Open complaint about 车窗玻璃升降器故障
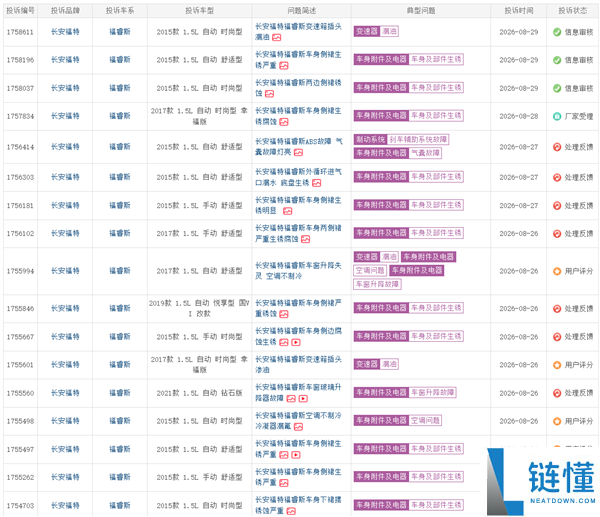Screen dimensions: 600x517 (298, 393)
